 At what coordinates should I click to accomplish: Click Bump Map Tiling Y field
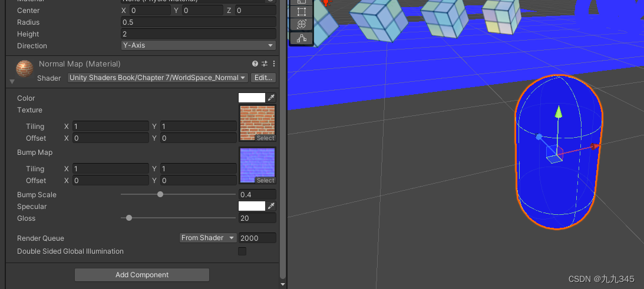199,169
